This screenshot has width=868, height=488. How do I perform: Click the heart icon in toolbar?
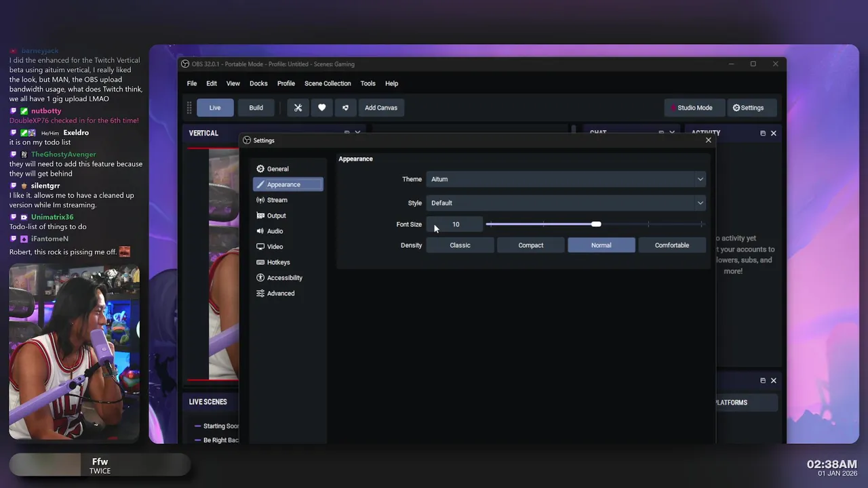[321, 108]
